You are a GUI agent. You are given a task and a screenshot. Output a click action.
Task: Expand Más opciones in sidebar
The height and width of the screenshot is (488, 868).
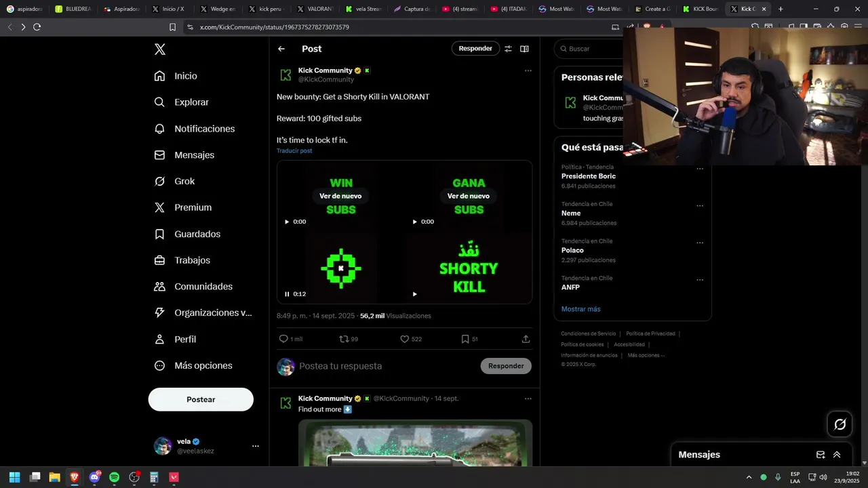click(x=193, y=365)
